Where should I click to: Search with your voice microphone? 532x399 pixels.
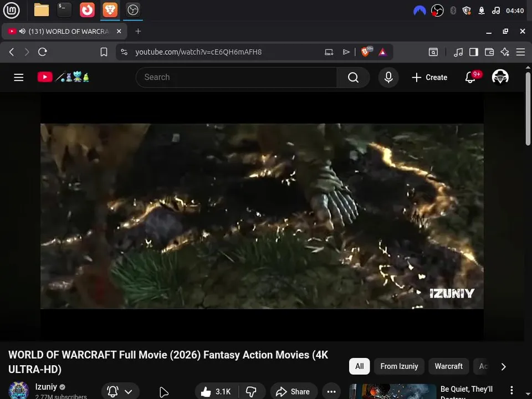pos(388,78)
